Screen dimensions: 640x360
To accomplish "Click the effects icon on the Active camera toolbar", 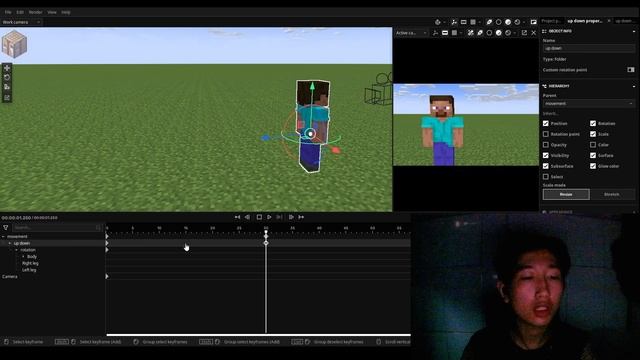I will click(480, 33).
